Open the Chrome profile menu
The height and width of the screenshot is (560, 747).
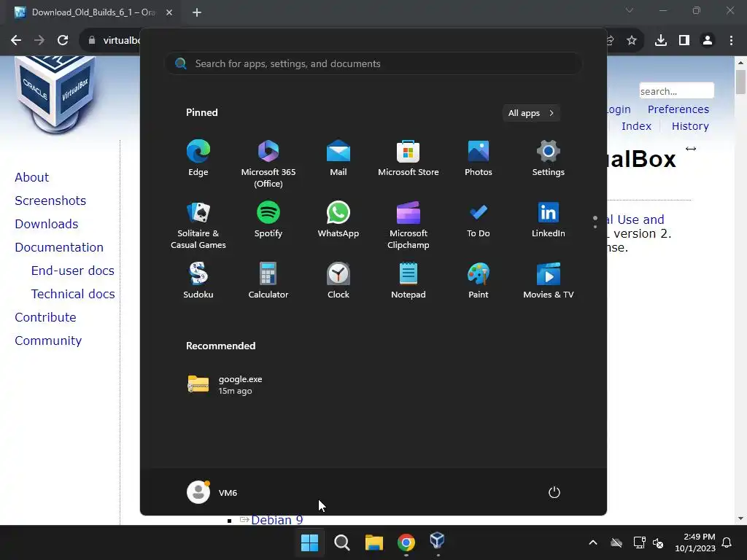pos(708,41)
